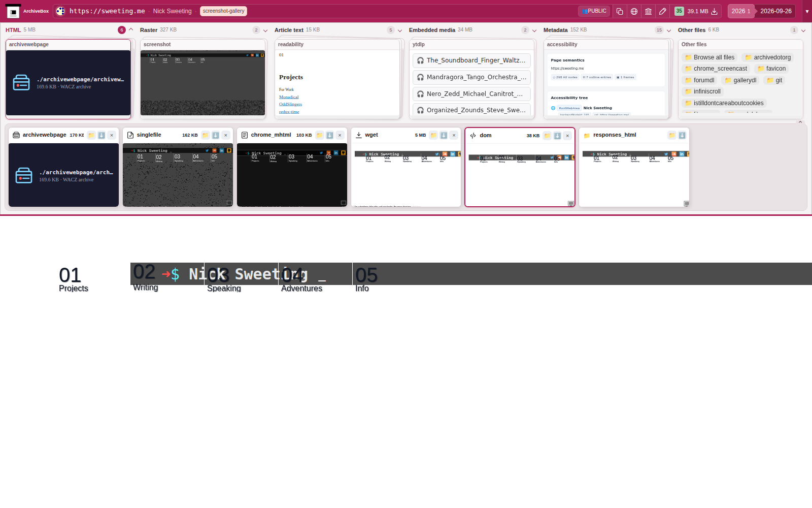Select the HTML group header

(x=13, y=30)
